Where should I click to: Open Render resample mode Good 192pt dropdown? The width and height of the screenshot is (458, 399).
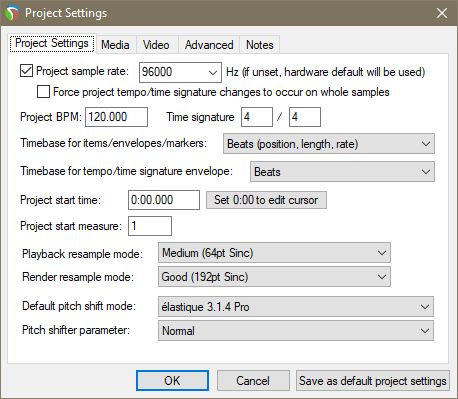click(x=274, y=276)
